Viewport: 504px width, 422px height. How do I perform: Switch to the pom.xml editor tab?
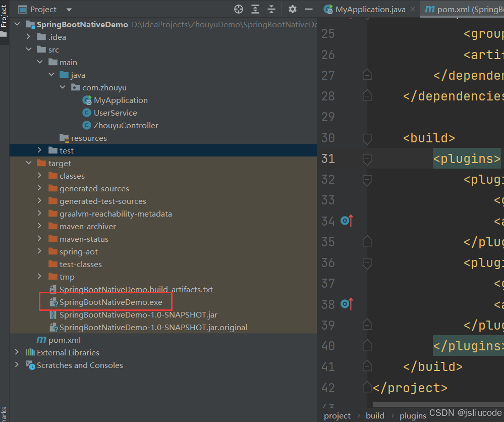pos(464,10)
